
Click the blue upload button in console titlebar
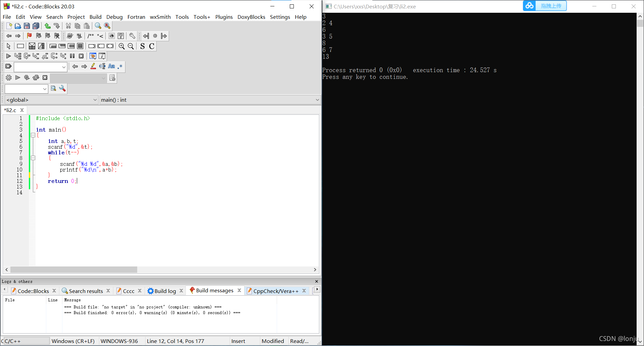[x=545, y=6]
